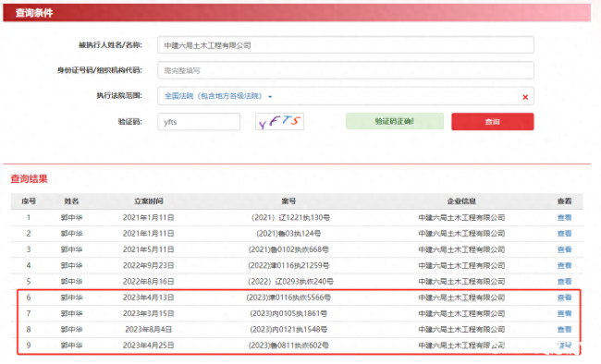Viewport: 601px width, 364px height.
Task: Open 查看 link for (2021)鲁0102执恢668号
Action: pos(564,249)
